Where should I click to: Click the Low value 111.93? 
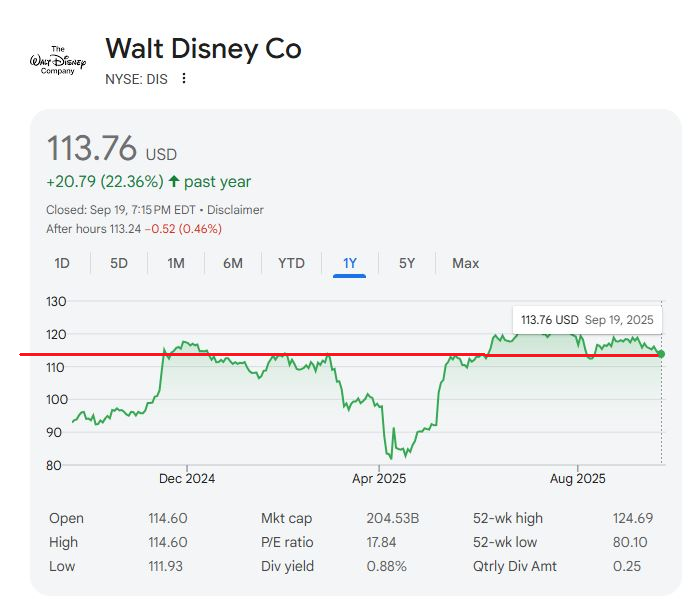pyautogui.click(x=165, y=566)
